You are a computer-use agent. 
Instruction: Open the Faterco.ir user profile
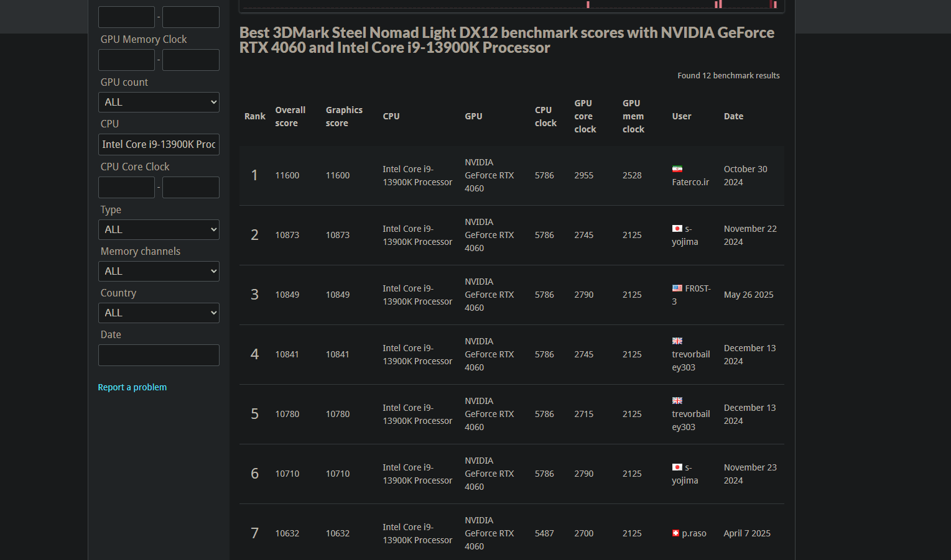tap(690, 182)
